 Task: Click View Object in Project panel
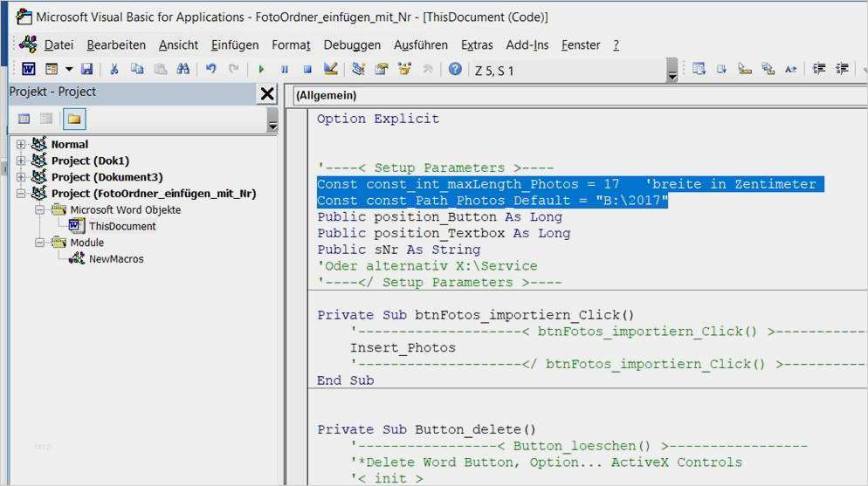(46, 119)
